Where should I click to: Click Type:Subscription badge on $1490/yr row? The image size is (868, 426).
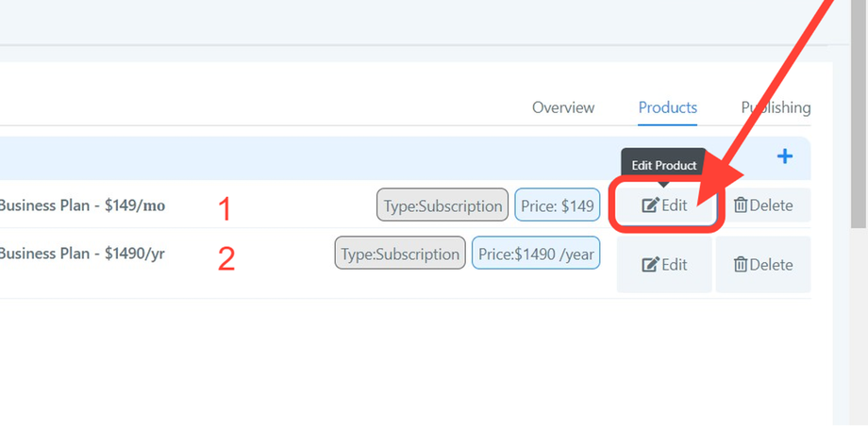(400, 253)
